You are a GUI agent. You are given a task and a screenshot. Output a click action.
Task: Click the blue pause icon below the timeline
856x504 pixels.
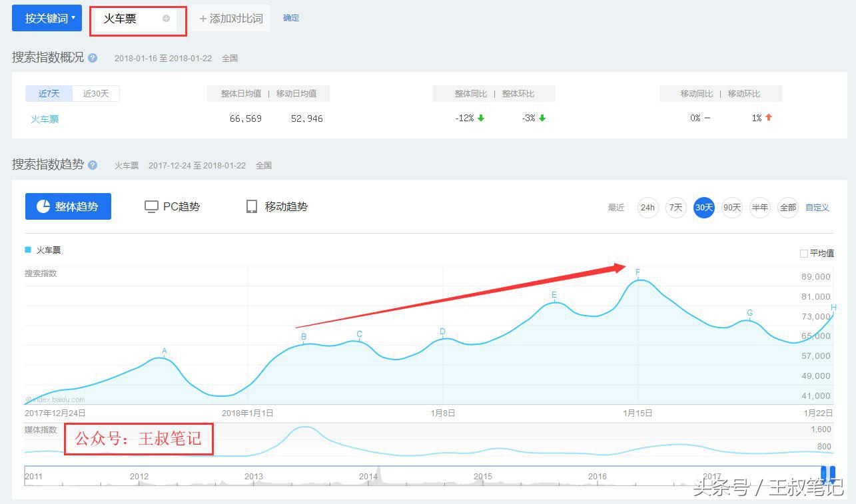pyautogui.click(x=829, y=473)
